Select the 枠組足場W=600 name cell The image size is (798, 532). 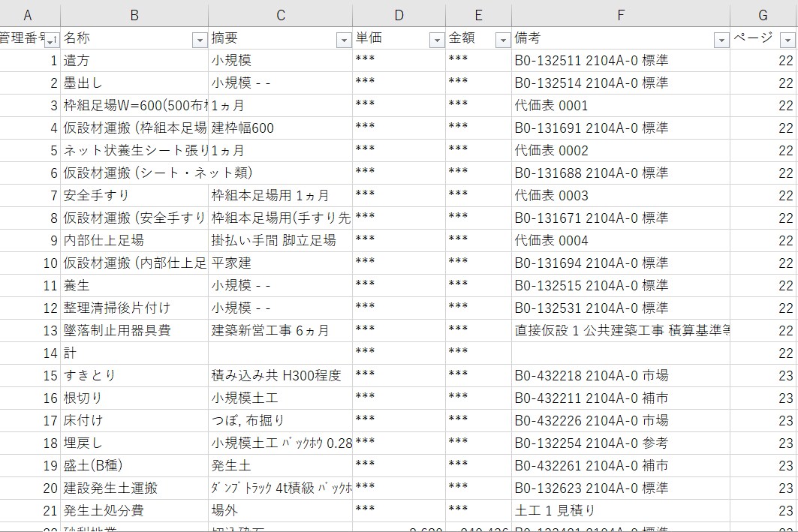tap(134, 105)
